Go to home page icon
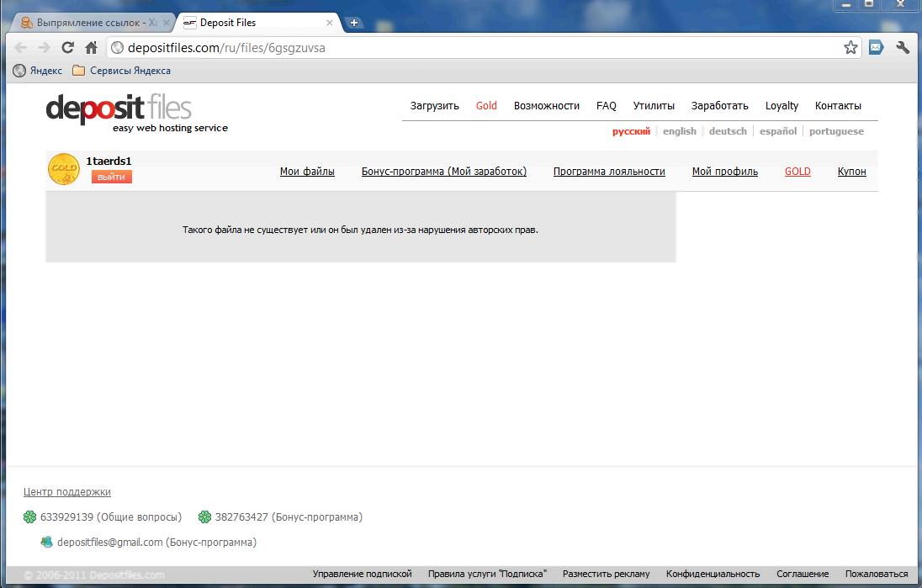 pos(91,48)
